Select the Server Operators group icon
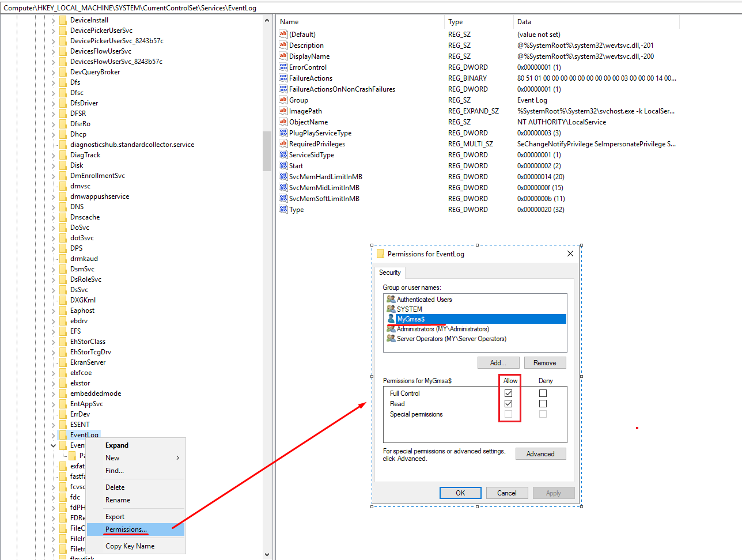 tap(391, 339)
